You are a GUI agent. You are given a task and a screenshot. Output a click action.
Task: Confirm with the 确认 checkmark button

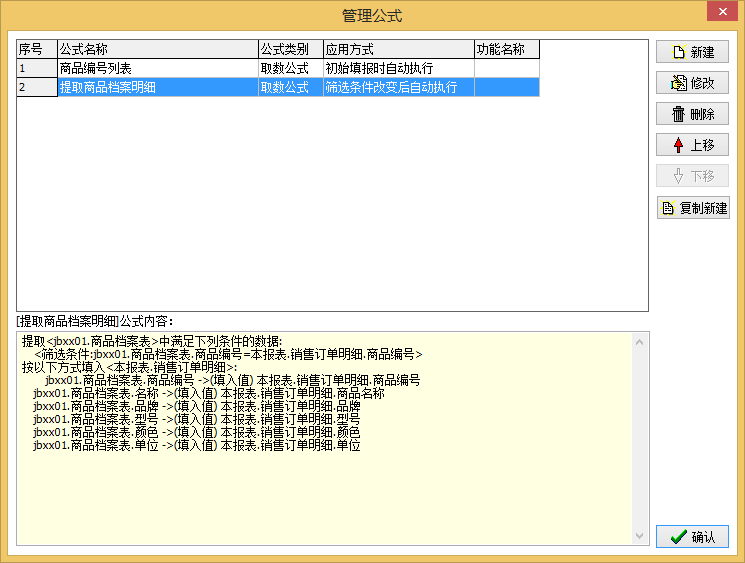pos(692,537)
